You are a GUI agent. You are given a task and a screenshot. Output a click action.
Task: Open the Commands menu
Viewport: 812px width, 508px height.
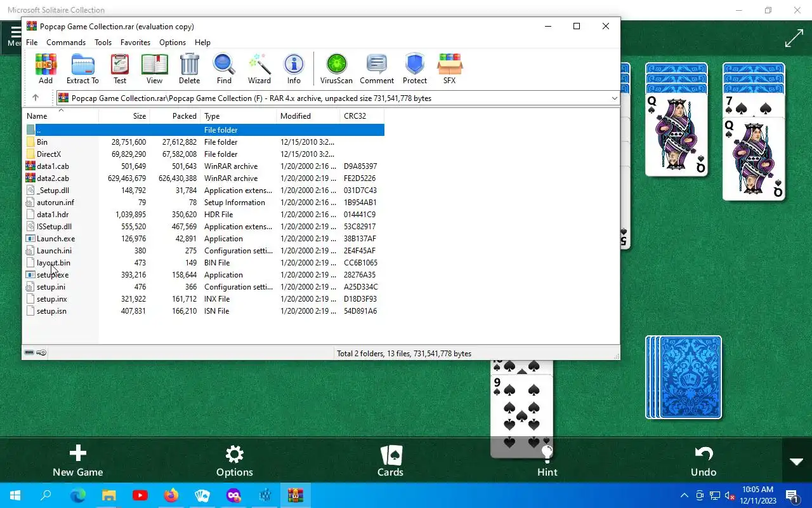pos(66,43)
